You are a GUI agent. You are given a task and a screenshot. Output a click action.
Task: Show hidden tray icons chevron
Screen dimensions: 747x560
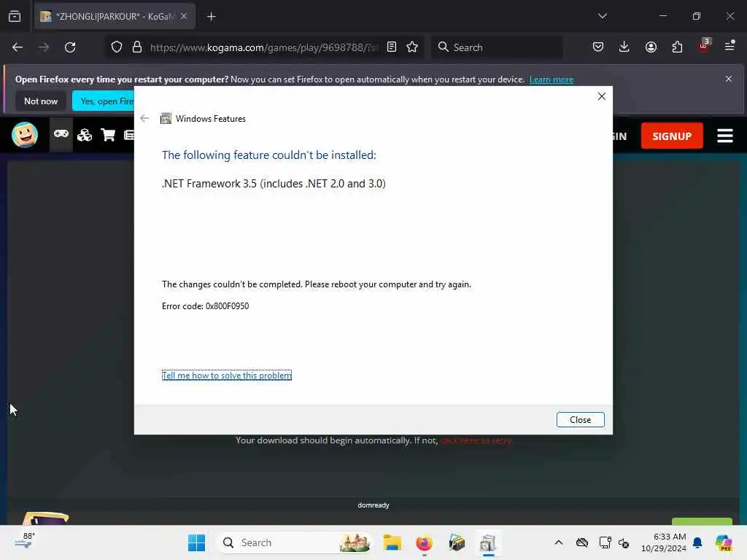click(558, 542)
